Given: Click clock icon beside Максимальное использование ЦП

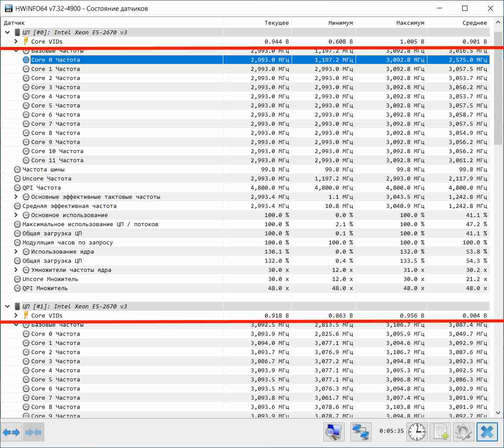Looking at the screenshot, I should tap(17, 224).
